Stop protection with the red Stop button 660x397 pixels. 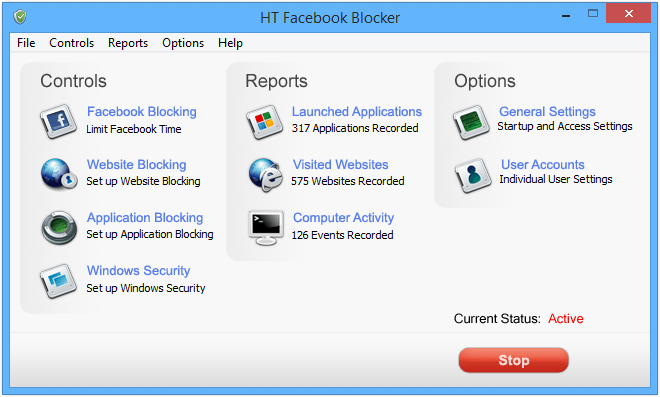coord(514,360)
